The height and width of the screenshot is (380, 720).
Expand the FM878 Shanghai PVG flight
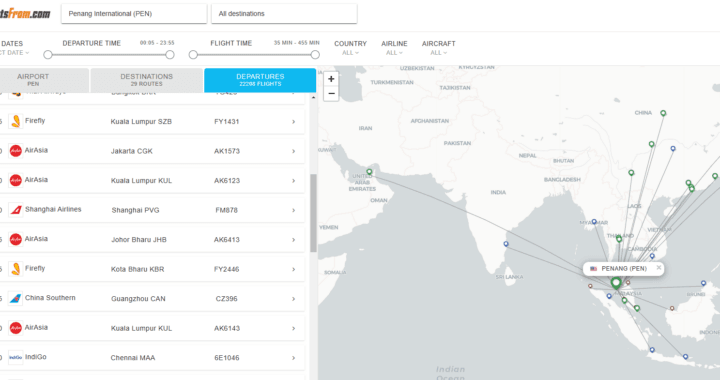293,210
